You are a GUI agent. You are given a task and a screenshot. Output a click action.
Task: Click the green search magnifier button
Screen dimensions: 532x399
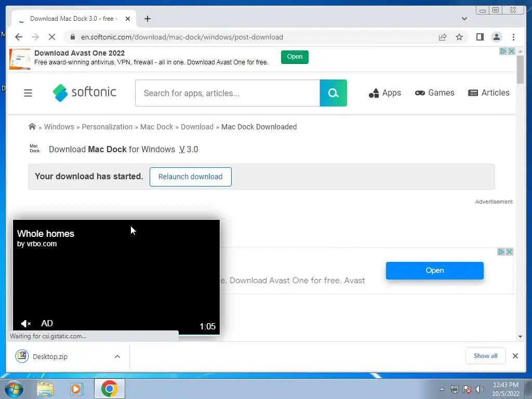coord(333,93)
